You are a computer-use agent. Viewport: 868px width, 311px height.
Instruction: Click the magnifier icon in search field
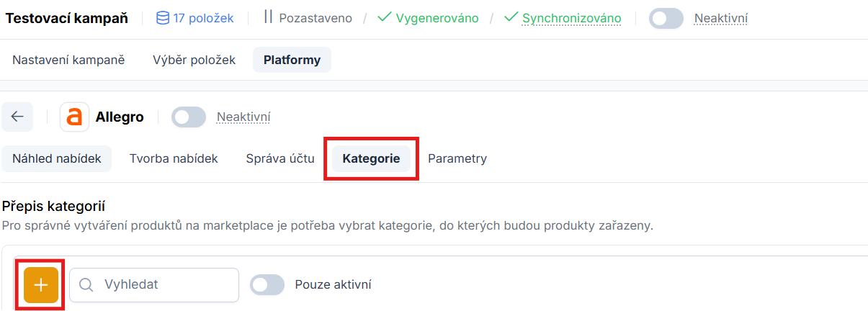[86, 285]
